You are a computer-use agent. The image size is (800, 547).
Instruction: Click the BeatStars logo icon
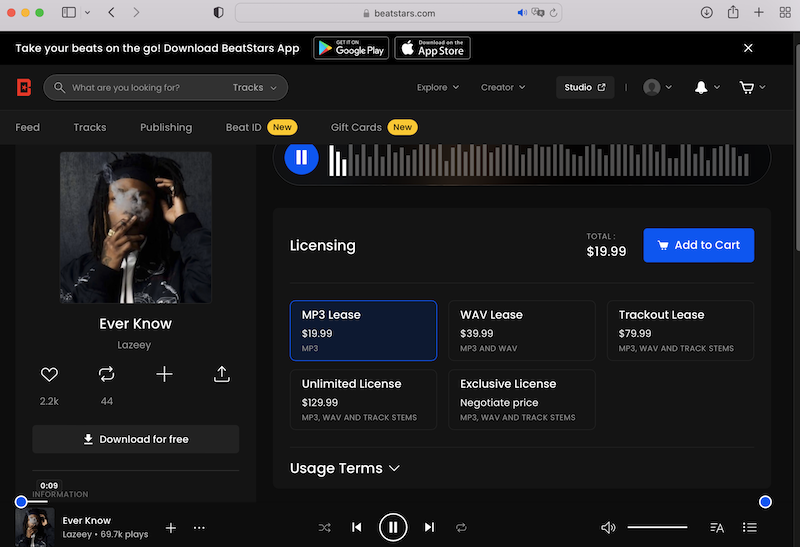(x=24, y=87)
